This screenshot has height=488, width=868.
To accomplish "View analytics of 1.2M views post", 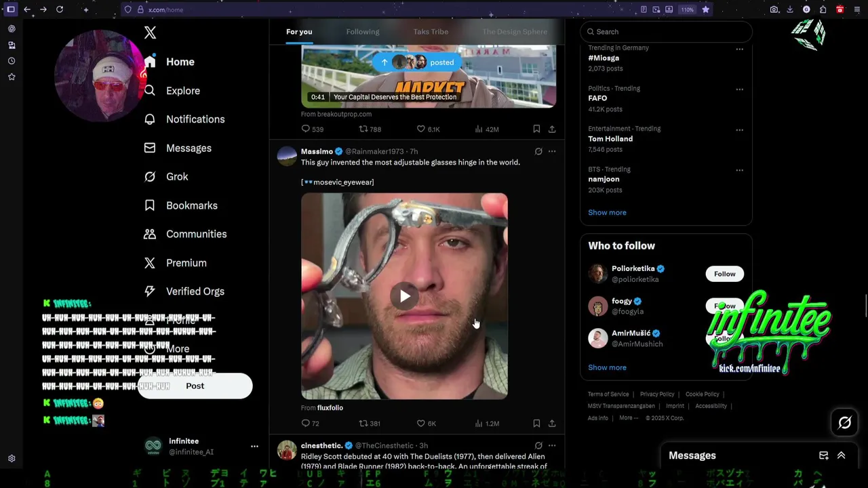I will click(487, 423).
